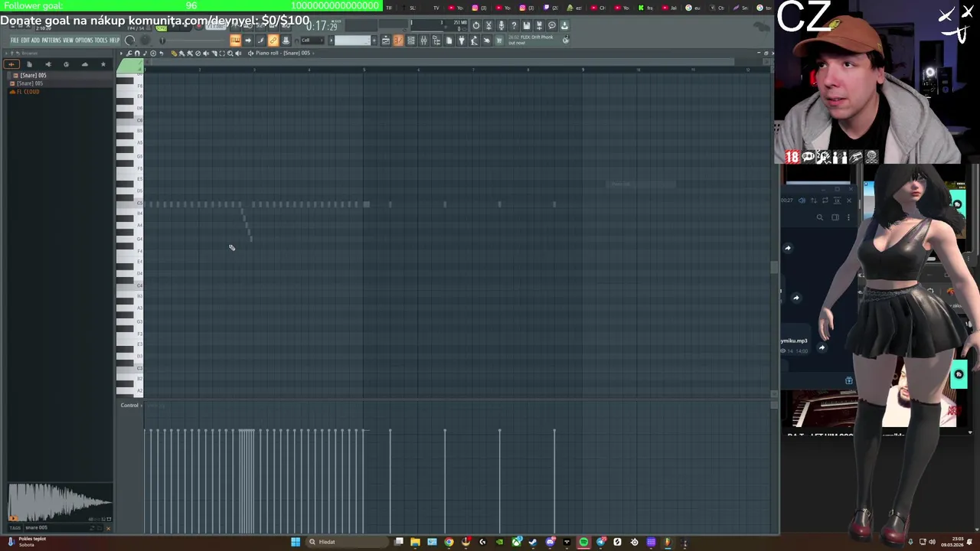This screenshot has width=980, height=551.
Task: Open the HELP menu
Action: (115, 40)
